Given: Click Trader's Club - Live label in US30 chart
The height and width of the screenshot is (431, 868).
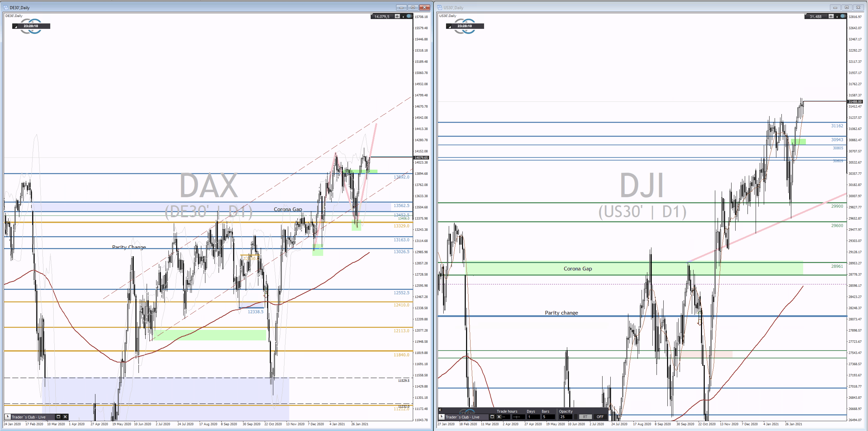Looking at the screenshot, I should click(x=463, y=417).
